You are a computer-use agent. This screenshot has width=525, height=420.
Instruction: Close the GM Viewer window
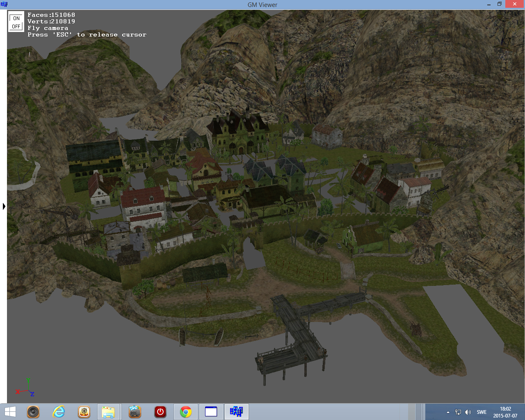[515, 4]
